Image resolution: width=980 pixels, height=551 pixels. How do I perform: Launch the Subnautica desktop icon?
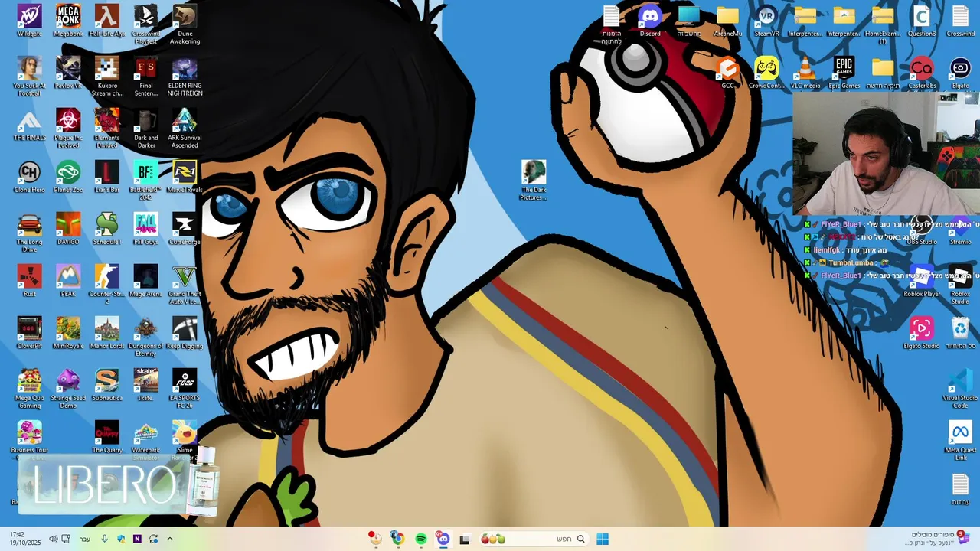click(x=106, y=385)
